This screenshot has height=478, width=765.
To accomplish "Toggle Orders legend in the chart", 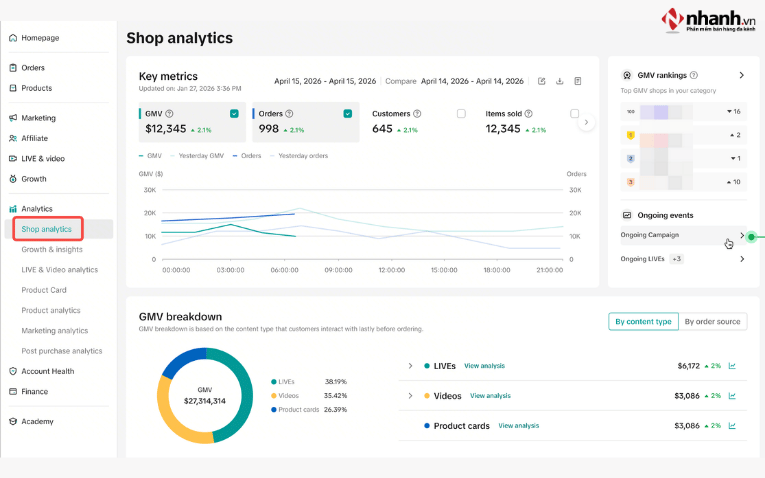I will coord(247,156).
